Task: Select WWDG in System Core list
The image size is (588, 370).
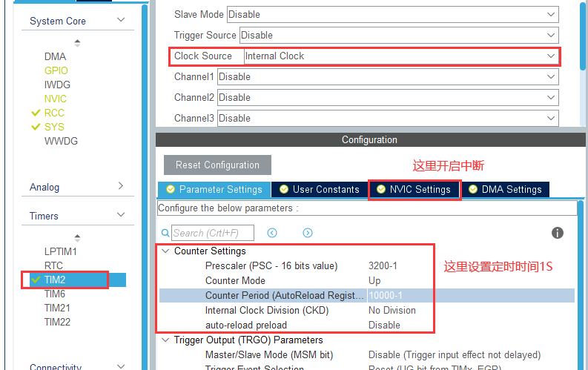Action: coord(61,142)
